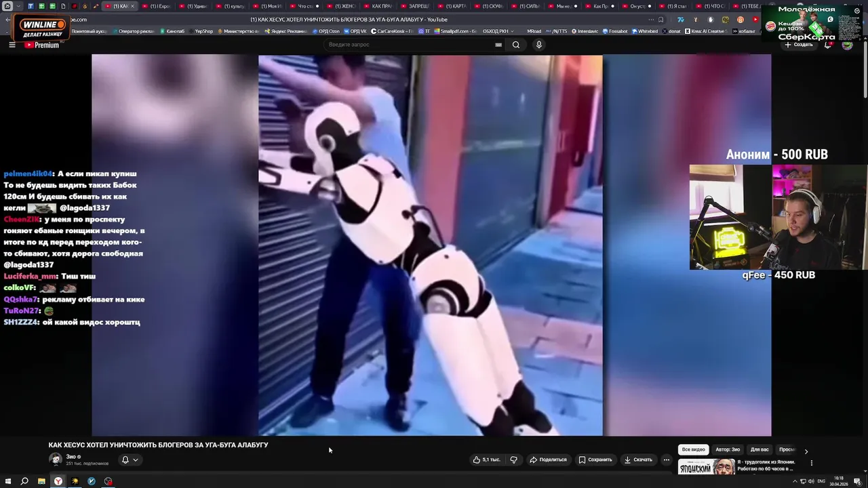Open the Зио channel avatar

pos(56,459)
